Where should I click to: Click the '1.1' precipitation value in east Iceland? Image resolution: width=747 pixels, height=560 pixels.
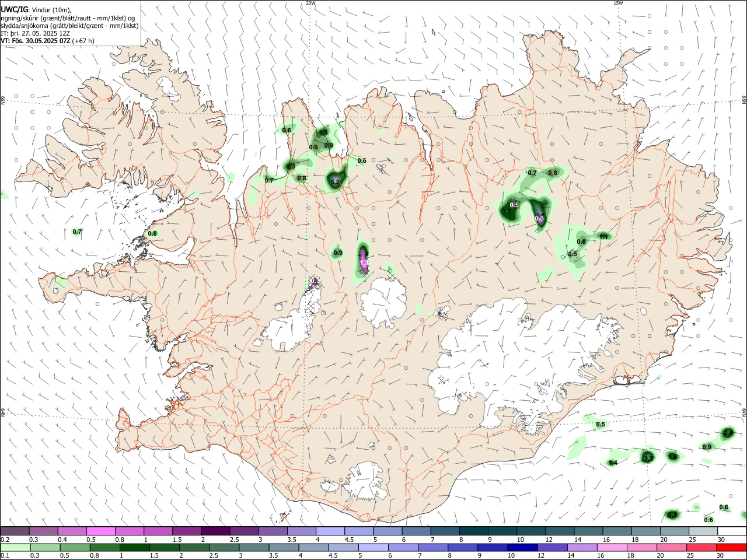603,237
